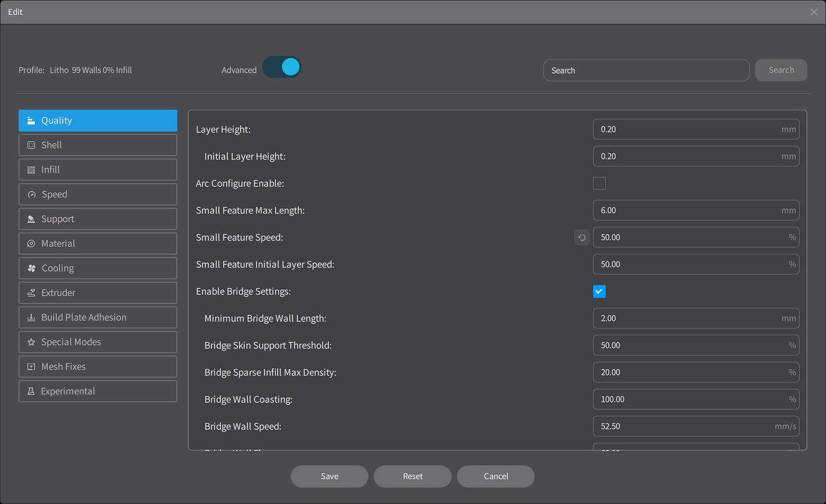Switch to the Special Modes tab
826x504 pixels.
coord(98,342)
